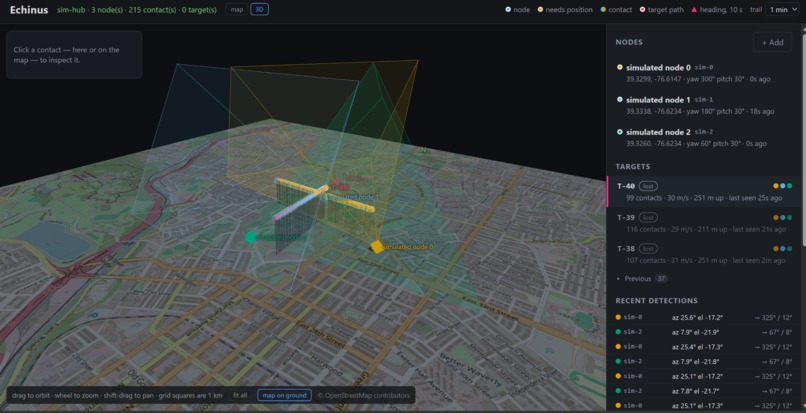Click the blue dot beside simulated node 1
The image size is (806, 413).
(x=620, y=99)
